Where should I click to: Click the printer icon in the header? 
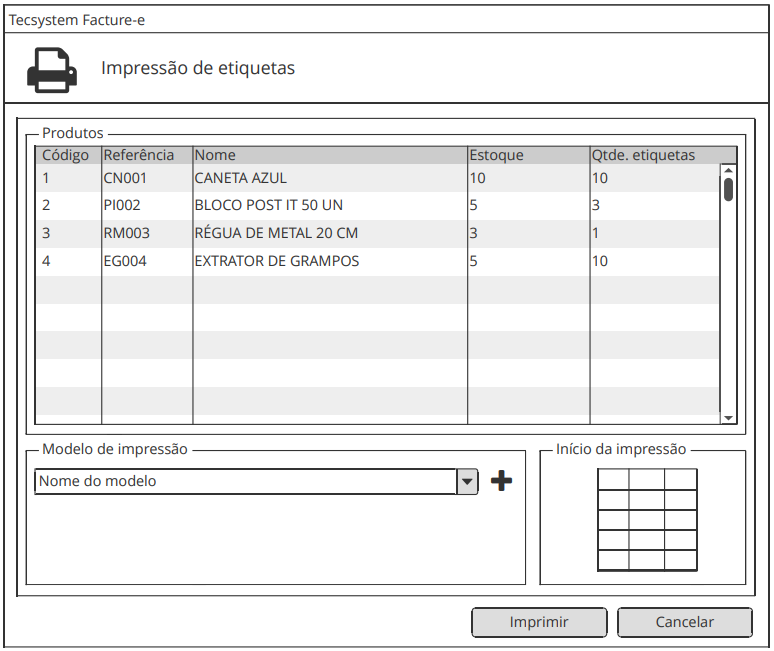pyautogui.click(x=50, y=69)
